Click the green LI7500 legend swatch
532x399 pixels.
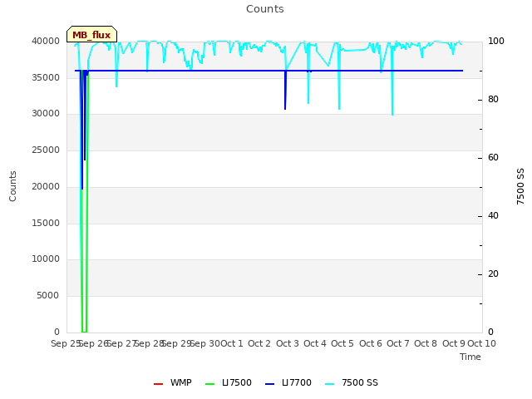pyautogui.click(x=210, y=384)
